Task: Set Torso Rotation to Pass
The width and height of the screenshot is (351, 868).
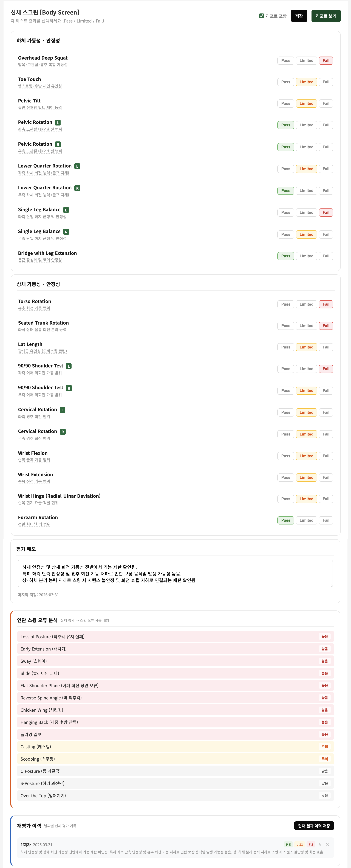Action: click(x=285, y=304)
